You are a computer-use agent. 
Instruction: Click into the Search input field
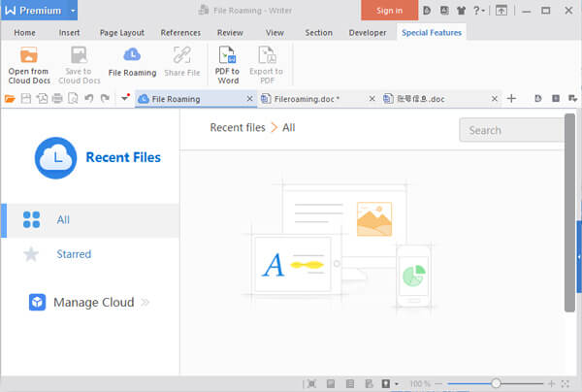click(512, 130)
